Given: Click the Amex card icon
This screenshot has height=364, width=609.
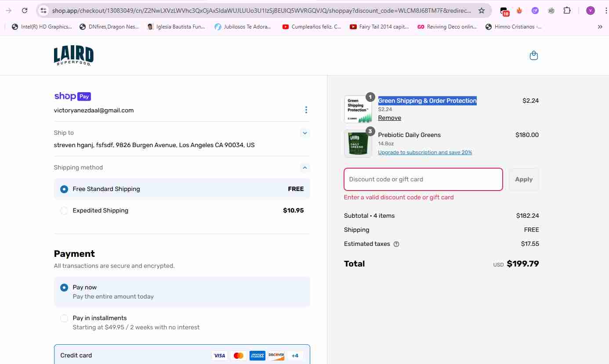Looking at the screenshot, I should tap(257, 356).
